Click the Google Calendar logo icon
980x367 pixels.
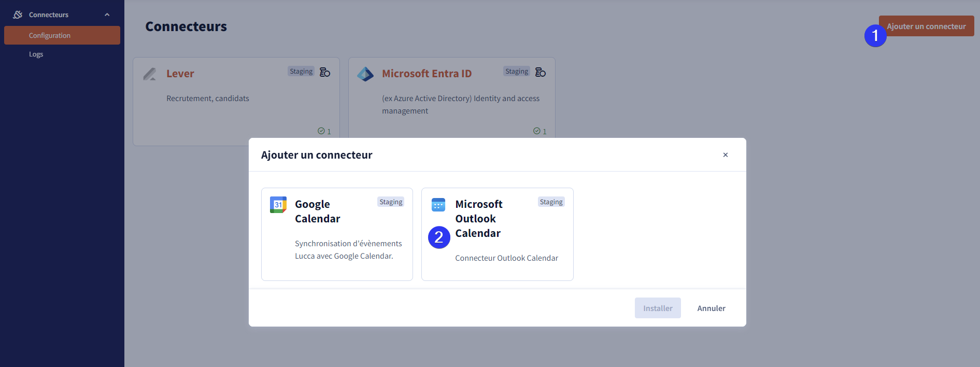278,205
